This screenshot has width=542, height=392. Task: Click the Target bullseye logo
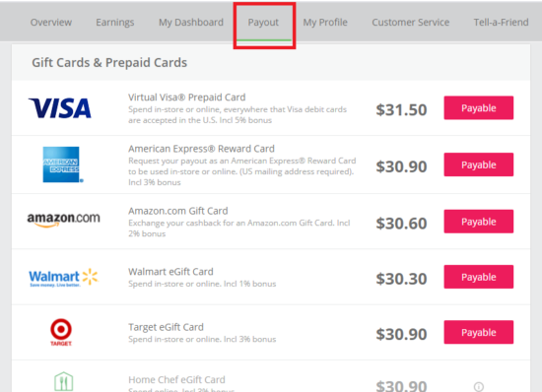tap(61, 332)
